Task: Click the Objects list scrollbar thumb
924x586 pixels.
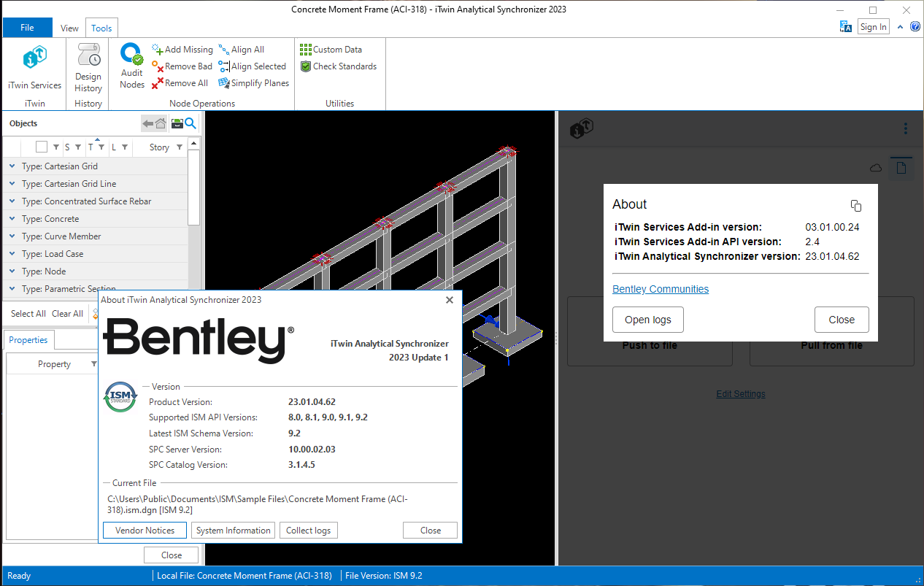Action: [x=194, y=188]
